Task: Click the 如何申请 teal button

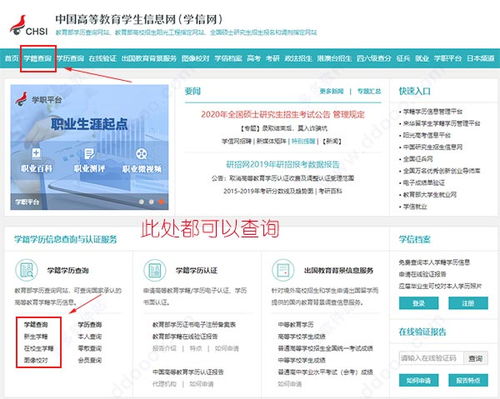Action: [x=419, y=380]
